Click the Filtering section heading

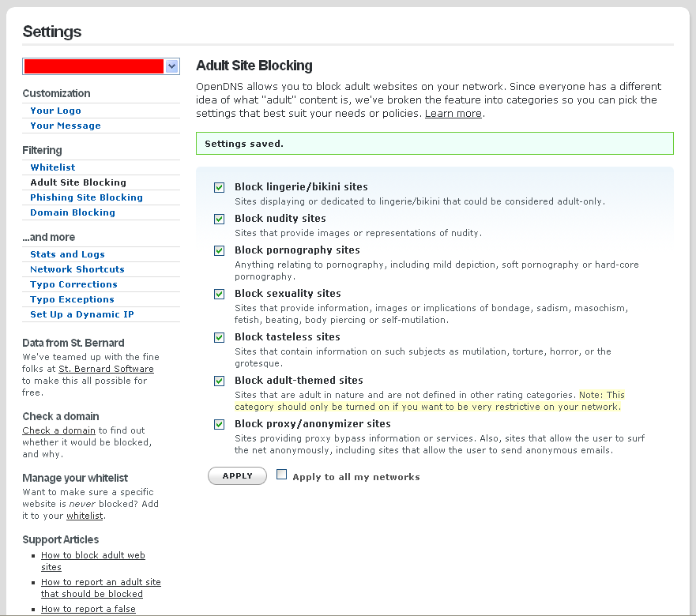42,151
